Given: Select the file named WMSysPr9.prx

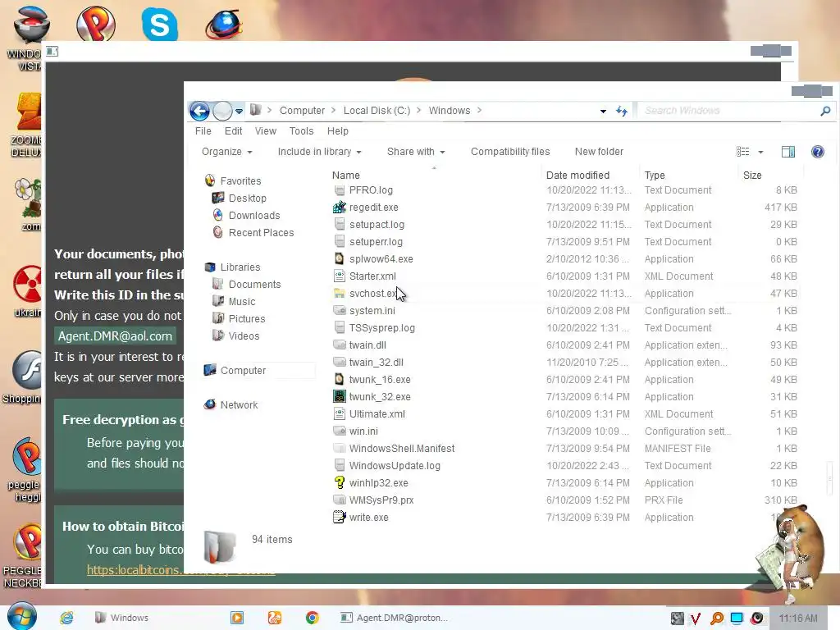Looking at the screenshot, I should 381,500.
